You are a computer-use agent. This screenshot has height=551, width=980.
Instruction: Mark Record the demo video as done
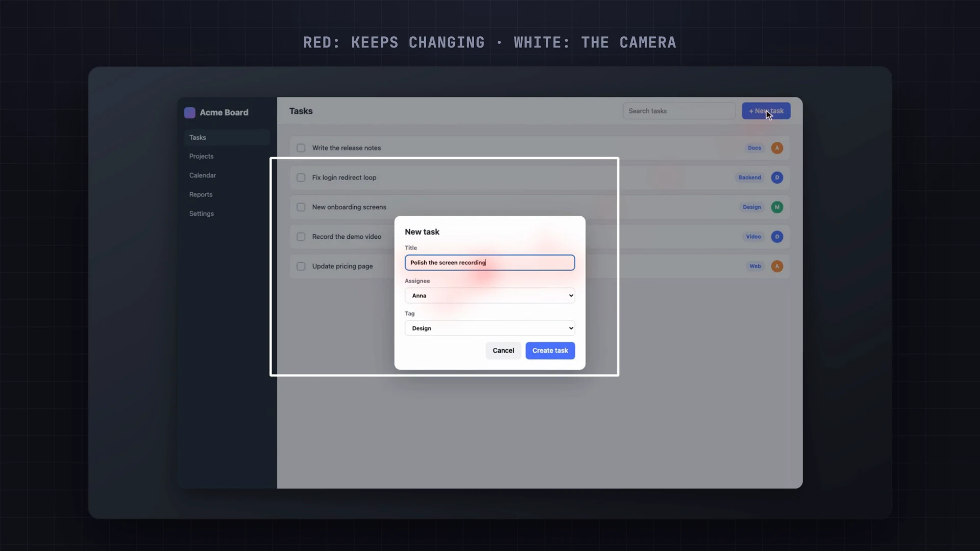tap(301, 237)
